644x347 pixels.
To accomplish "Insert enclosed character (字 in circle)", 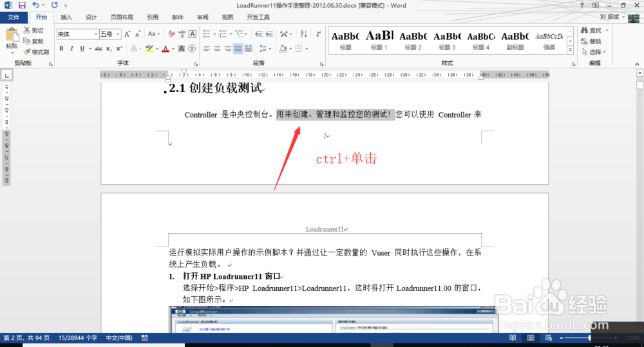I will coord(192,48).
